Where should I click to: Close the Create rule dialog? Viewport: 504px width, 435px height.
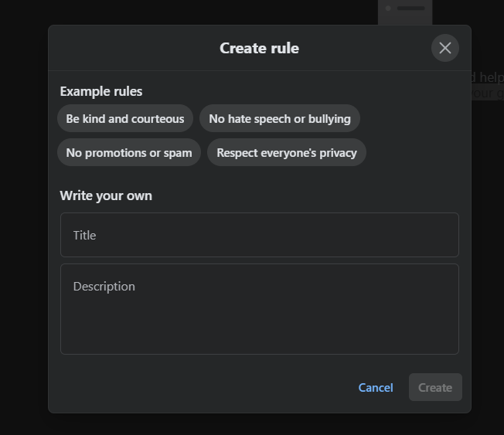coord(444,48)
